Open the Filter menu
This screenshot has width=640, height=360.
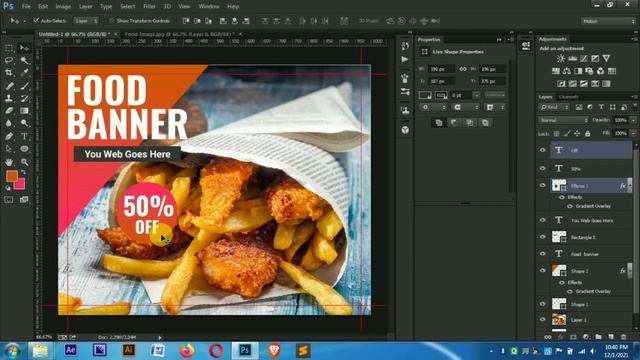[x=149, y=7]
